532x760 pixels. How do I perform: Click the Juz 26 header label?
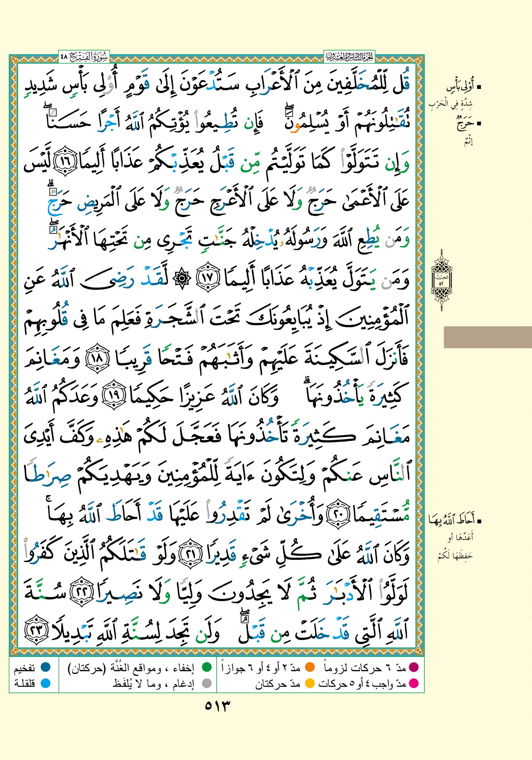click(349, 58)
